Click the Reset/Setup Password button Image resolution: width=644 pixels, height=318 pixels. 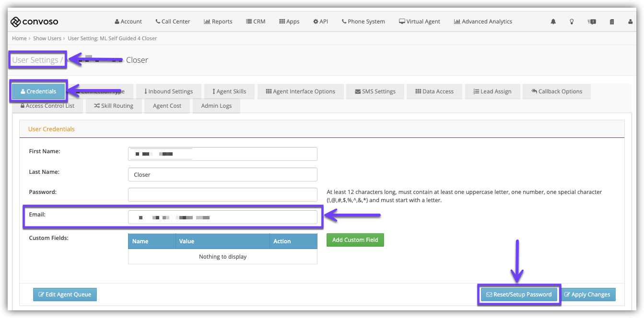[x=519, y=295]
